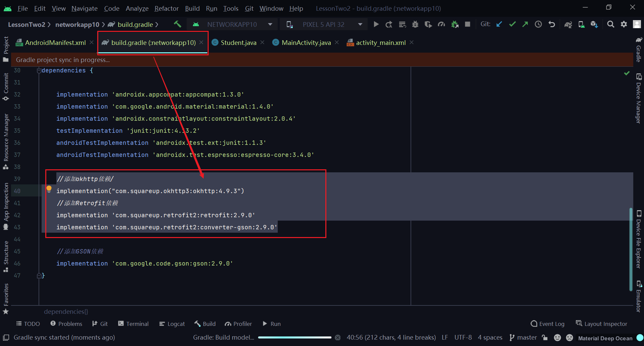
Task: Open the PIXEL 5 API 32 device dropdown
Action: [324, 24]
